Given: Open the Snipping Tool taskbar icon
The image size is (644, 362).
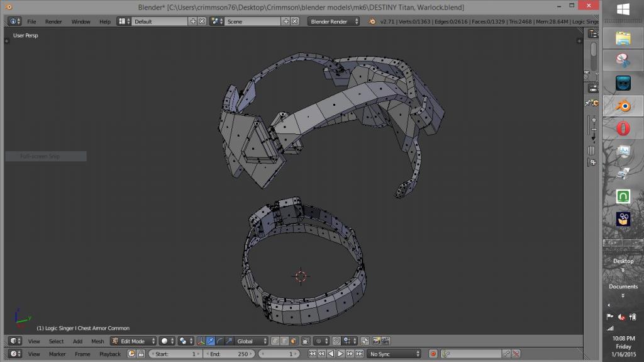Looking at the screenshot, I should (623, 61).
